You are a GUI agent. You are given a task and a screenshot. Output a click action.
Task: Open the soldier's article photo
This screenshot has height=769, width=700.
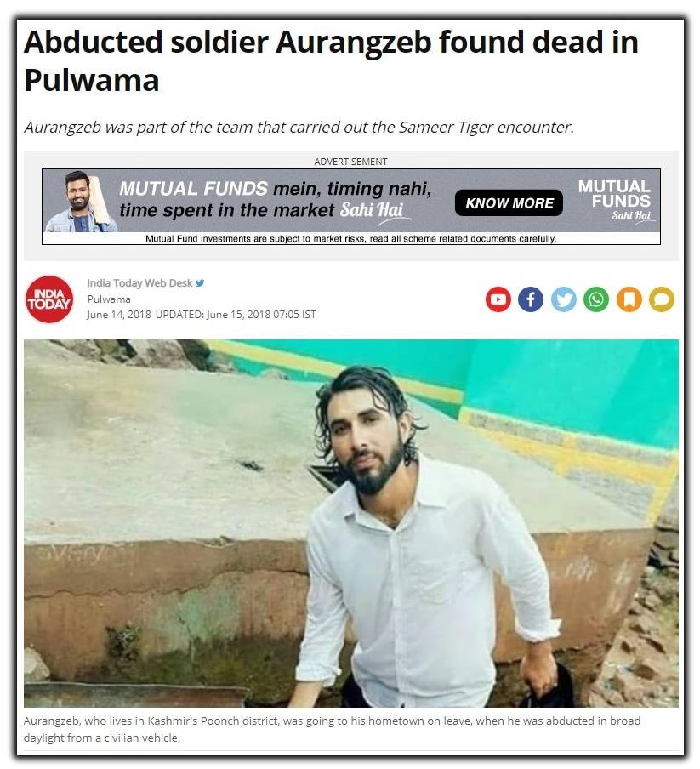point(351,523)
